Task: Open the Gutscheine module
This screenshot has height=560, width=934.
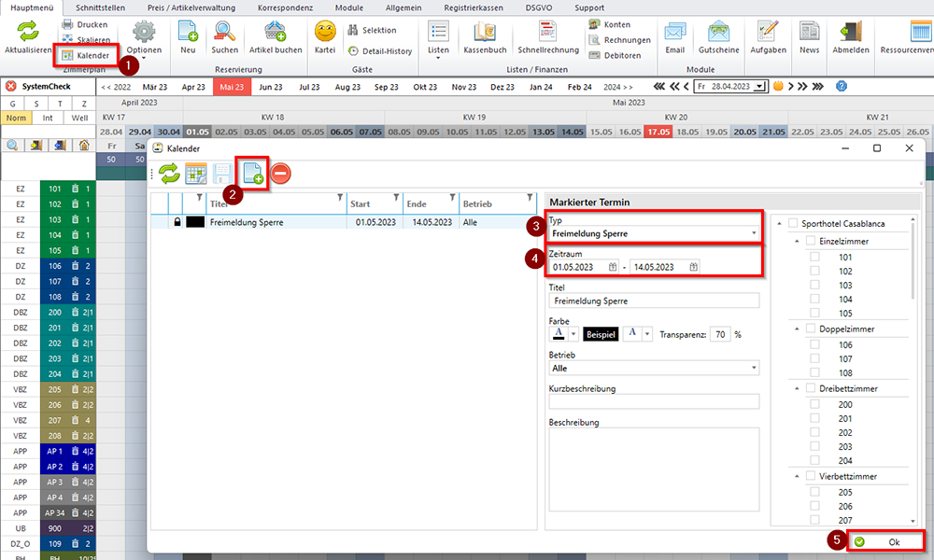Action: [718, 39]
